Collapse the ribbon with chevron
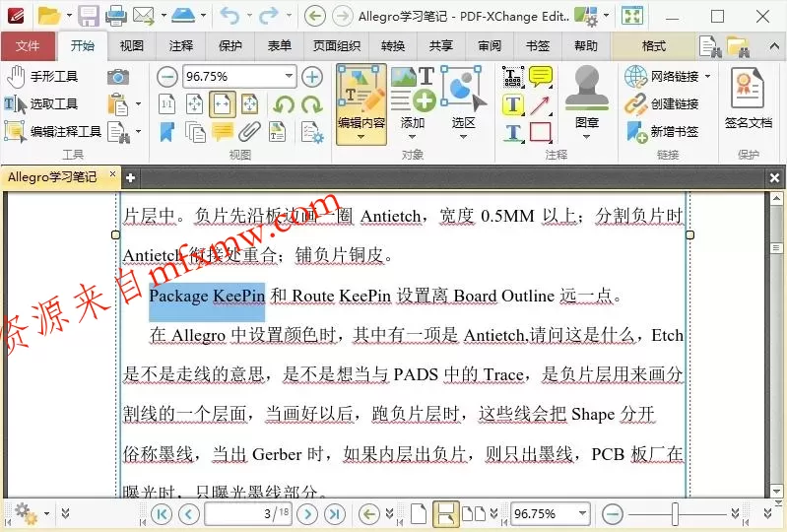 tap(774, 46)
